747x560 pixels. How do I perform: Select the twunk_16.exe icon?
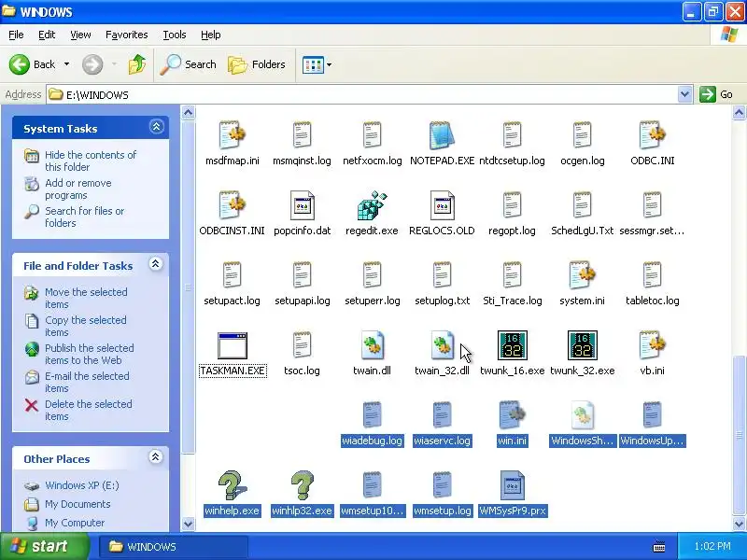coord(512,345)
